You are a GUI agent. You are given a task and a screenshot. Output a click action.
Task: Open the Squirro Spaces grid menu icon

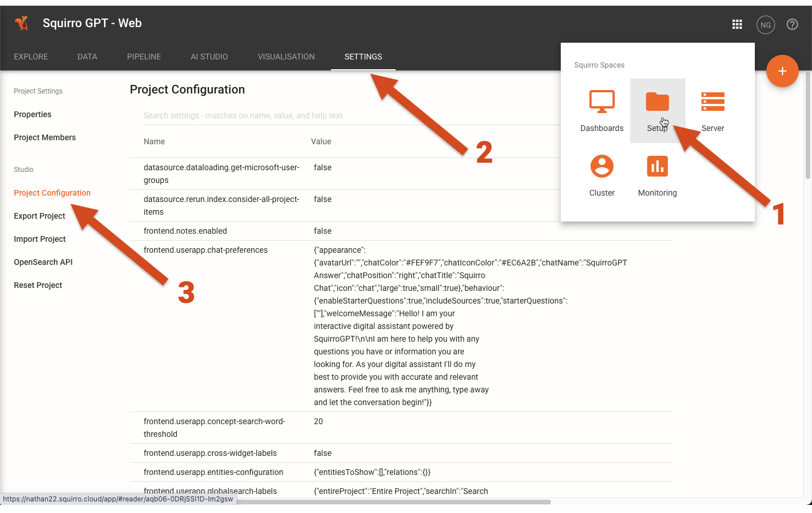pyautogui.click(x=737, y=24)
